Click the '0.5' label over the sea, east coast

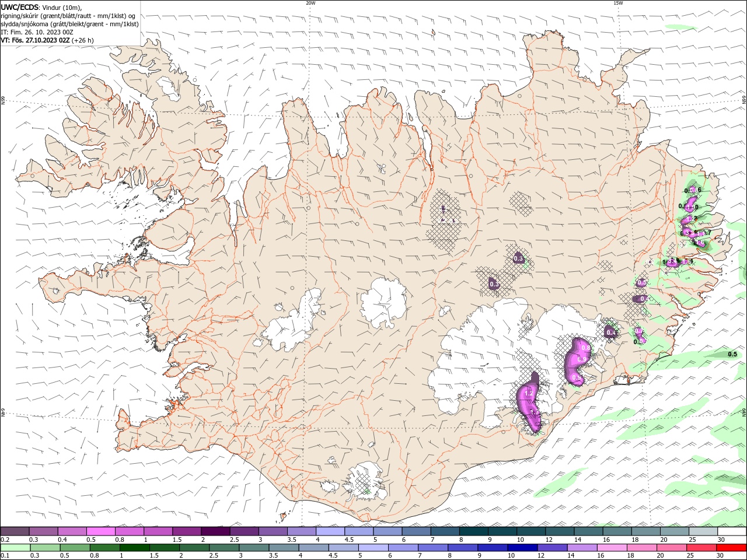click(734, 354)
